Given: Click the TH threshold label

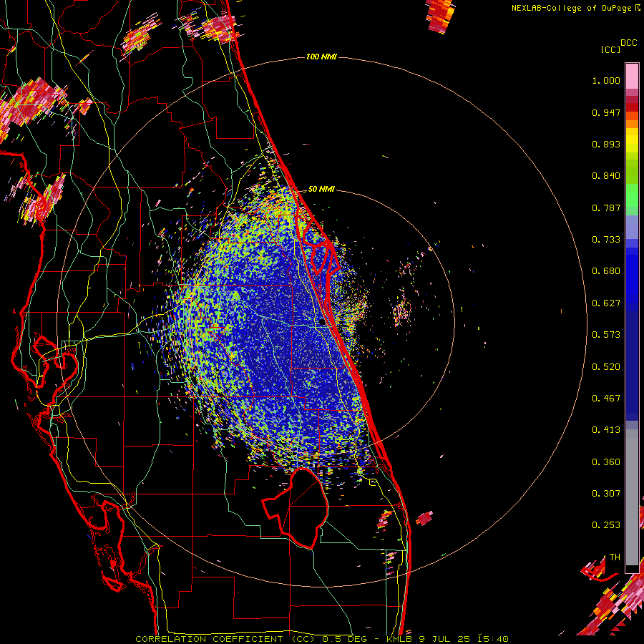Looking at the screenshot, I should (615, 557).
